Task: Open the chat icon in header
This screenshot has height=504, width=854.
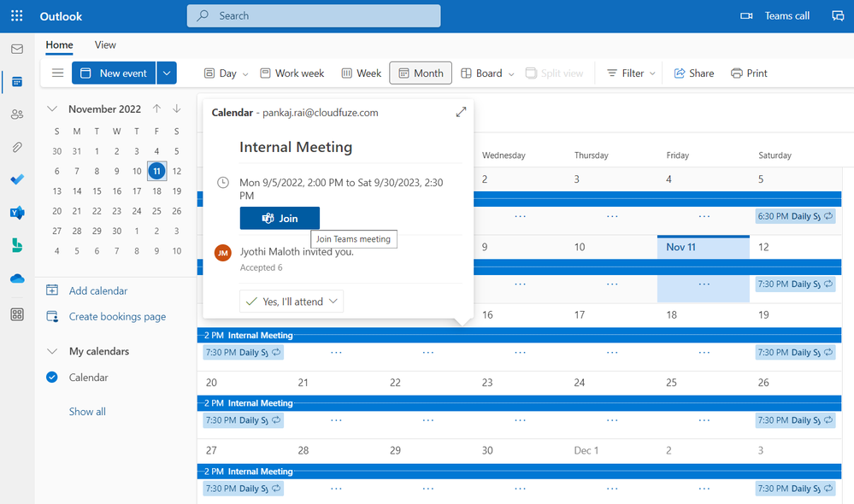Action: pyautogui.click(x=838, y=15)
